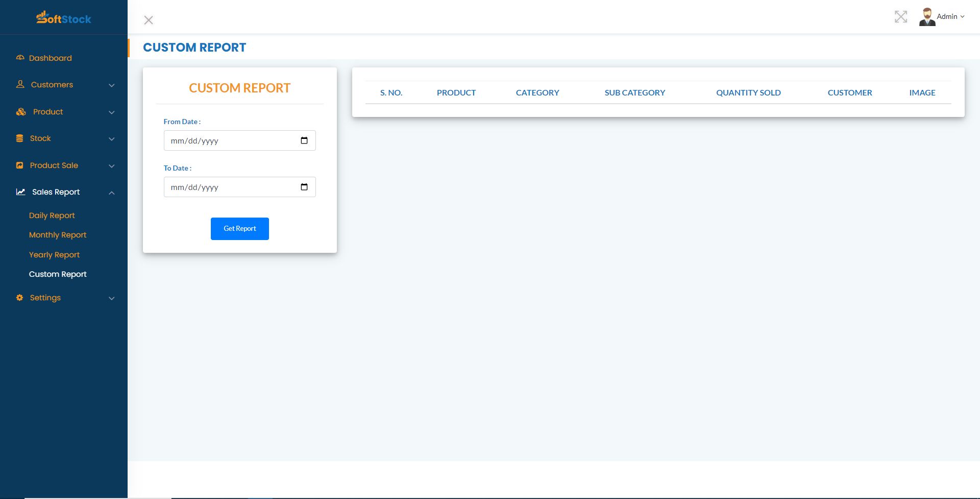Toggle fullscreen with the expand arrows icon
This screenshot has width=980, height=499.
[x=901, y=17]
